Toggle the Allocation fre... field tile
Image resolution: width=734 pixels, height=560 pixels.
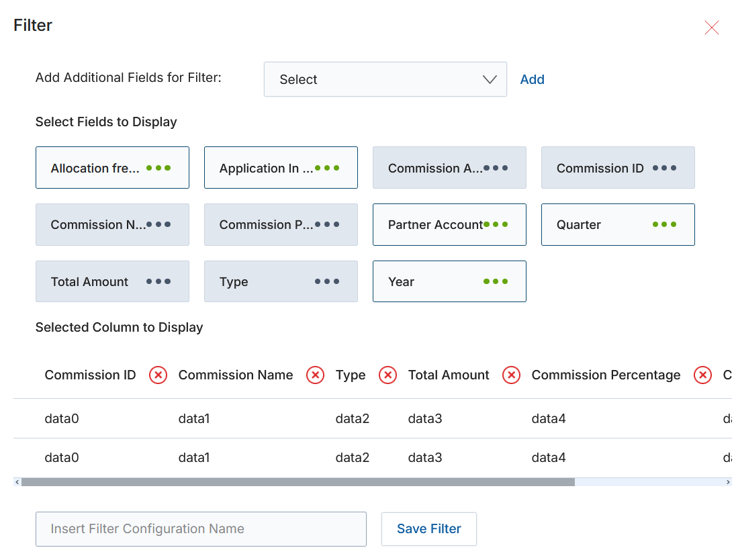click(x=112, y=168)
